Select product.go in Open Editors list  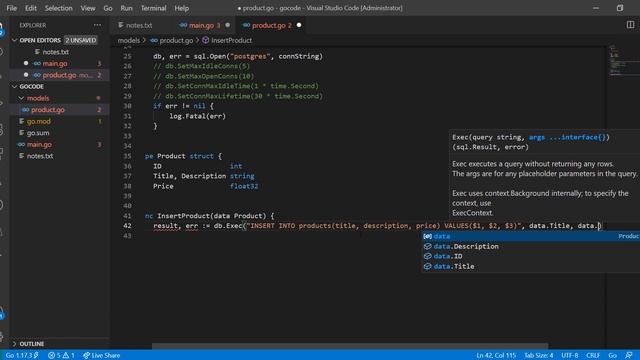tap(59, 75)
